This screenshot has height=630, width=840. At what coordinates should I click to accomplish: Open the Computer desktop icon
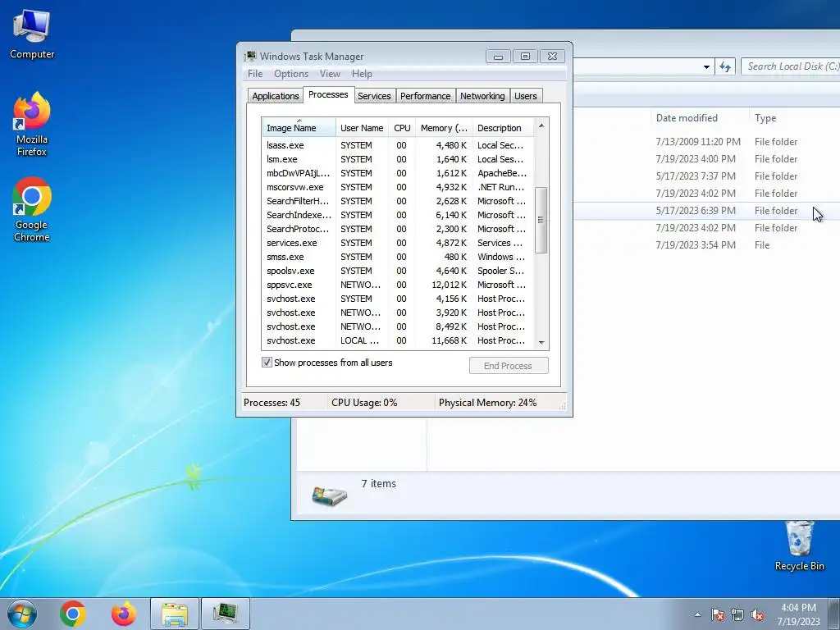(x=32, y=34)
